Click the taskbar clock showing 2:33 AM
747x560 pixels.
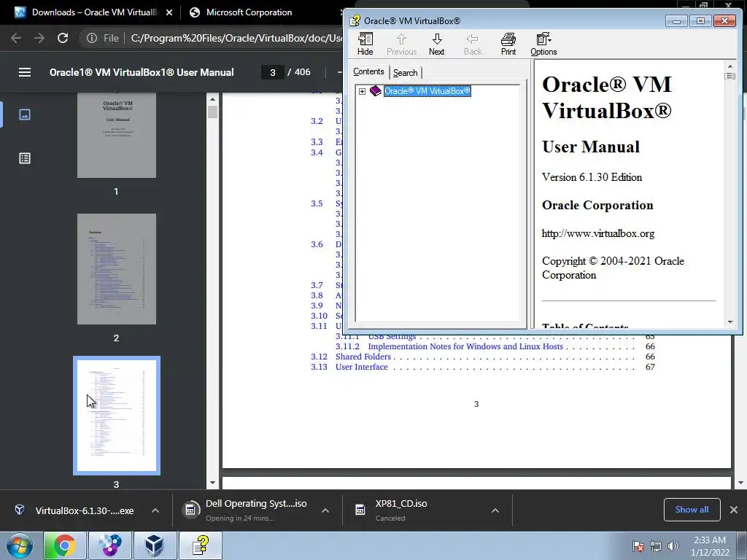(710, 546)
